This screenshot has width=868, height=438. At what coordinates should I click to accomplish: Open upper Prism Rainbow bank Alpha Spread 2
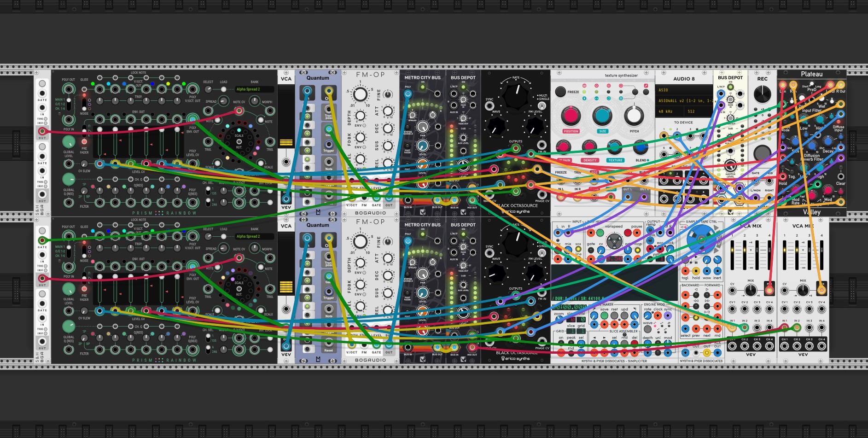pos(255,89)
